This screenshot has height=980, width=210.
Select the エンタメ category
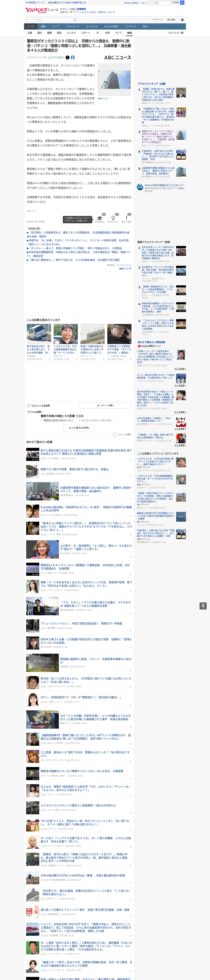point(71,33)
